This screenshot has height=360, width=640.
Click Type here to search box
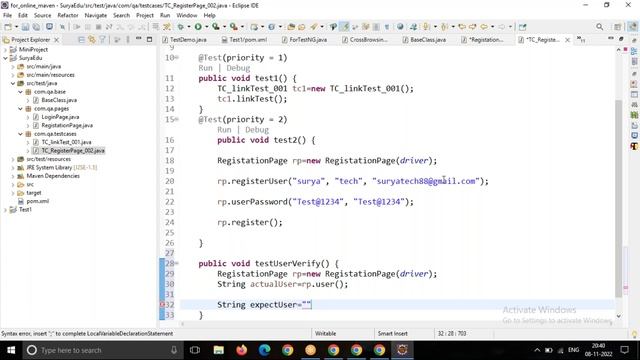(x=102, y=350)
